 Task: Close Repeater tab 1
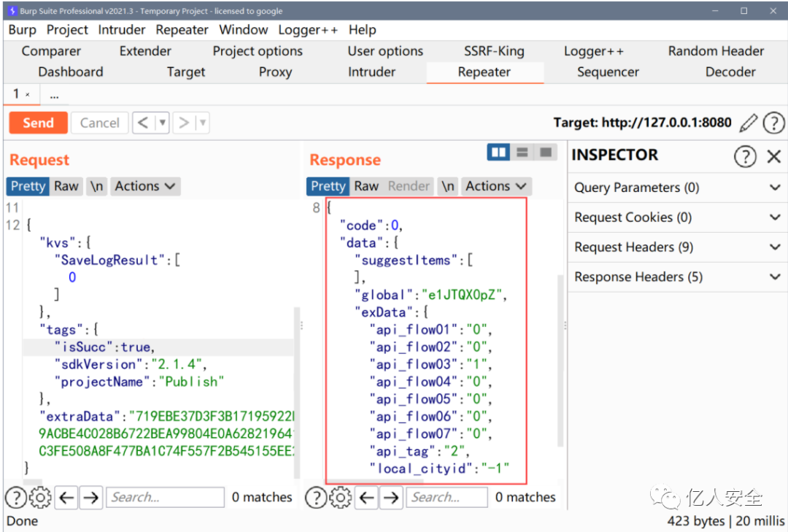pos(28,95)
